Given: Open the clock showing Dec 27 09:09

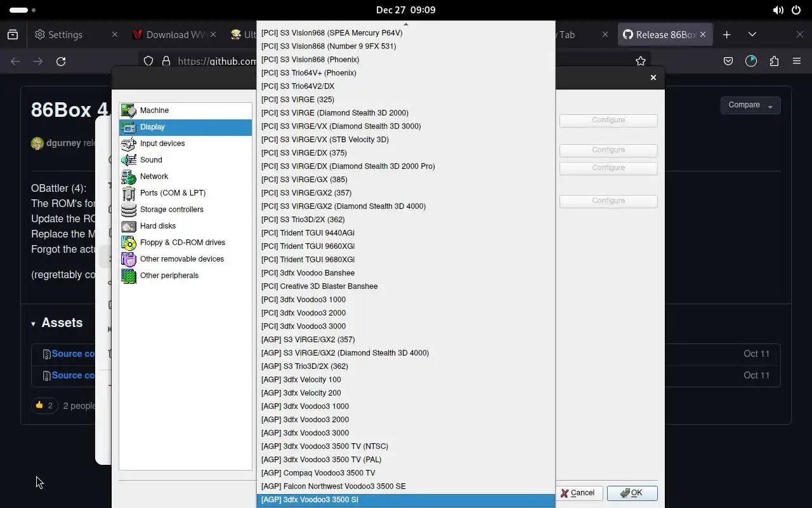Looking at the screenshot, I should coord(405,10).
